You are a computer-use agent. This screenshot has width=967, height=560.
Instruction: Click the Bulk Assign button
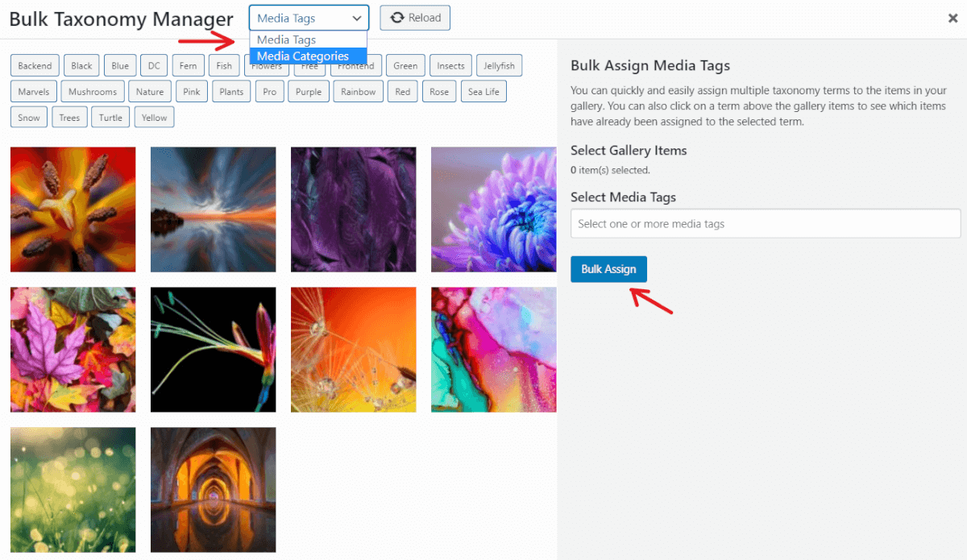click(608, 269)
